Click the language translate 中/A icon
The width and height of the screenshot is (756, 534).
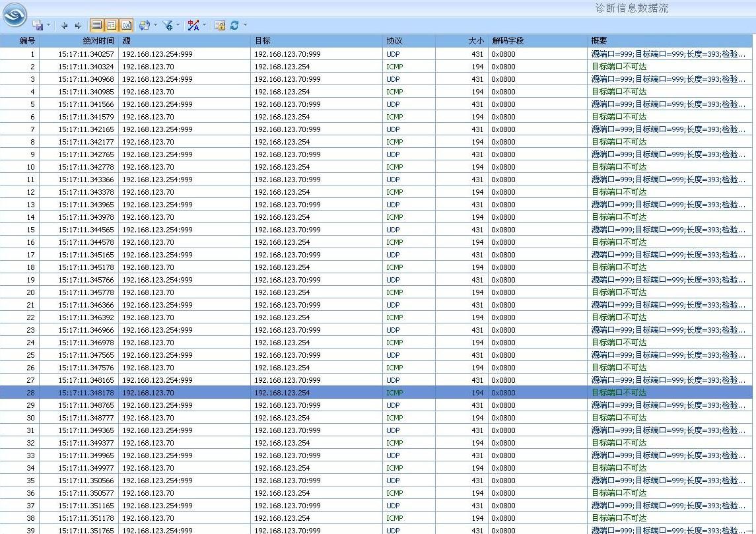pyautogui.click(x=193, y=25)
